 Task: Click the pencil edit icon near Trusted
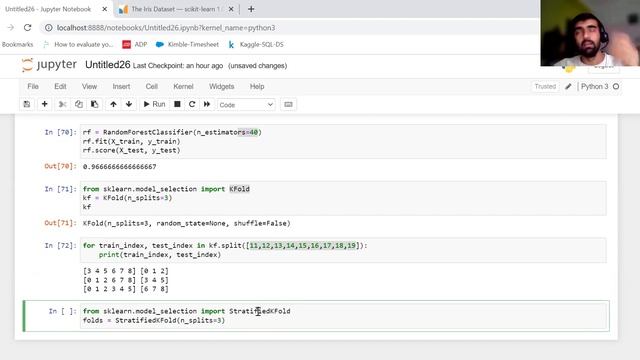click(x=568, y=87)
